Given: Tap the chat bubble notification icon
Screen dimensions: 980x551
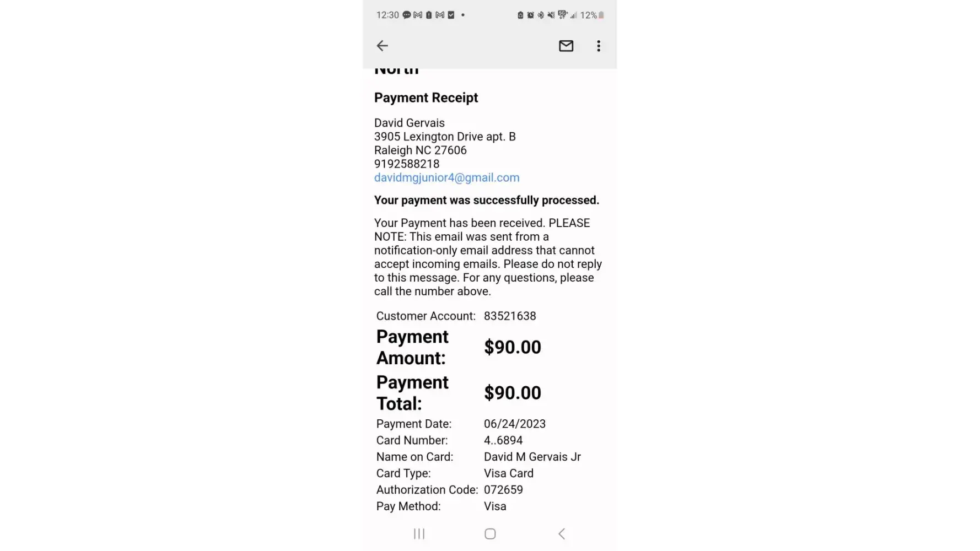Looking at the screenshot, I should 407,15.
